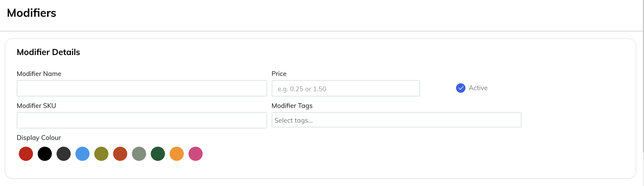Open the Modifier Tags select dropdown

click(396, 120)
